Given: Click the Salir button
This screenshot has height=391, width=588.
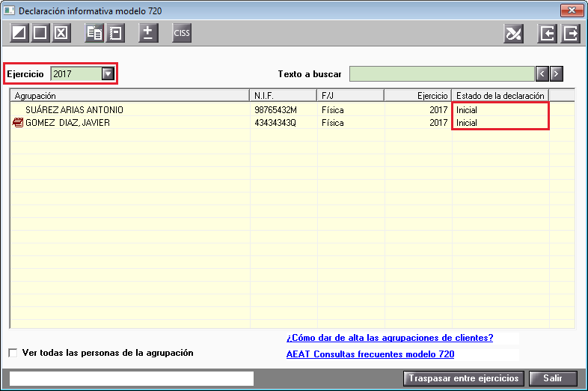Looking at the screenshot, I should [553, 378].
